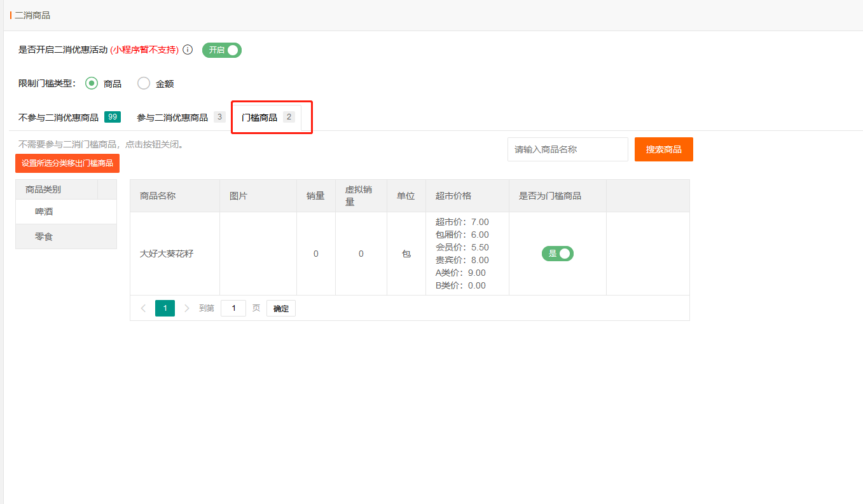Go to the next page arrow
Screen dimensions: 863x504
186,308
